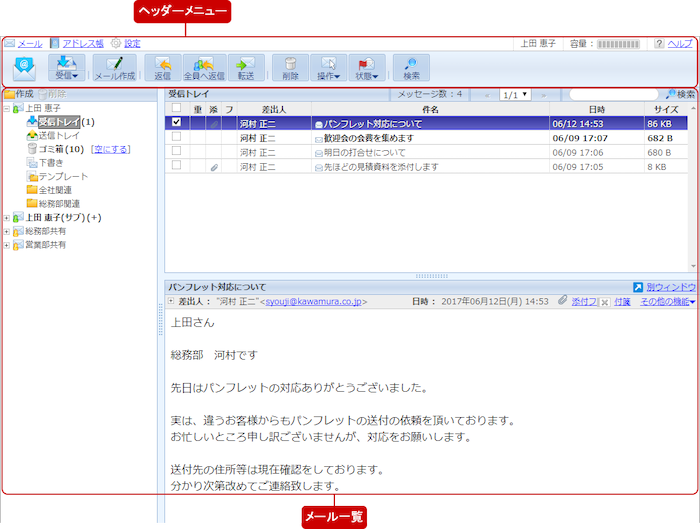Image resolution: width=700 pixels, height=529 pixels.
Task: Open the 受信 receive dropdown
Action: (68, 68)
